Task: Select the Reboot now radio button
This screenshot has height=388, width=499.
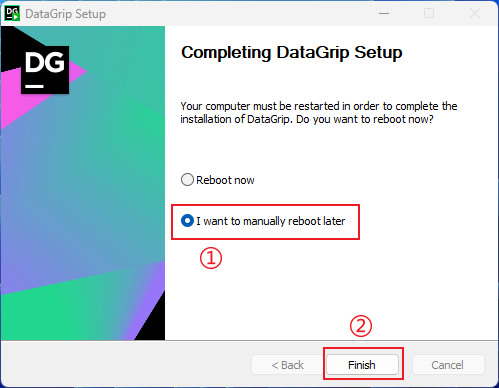Action: (187, 180)
